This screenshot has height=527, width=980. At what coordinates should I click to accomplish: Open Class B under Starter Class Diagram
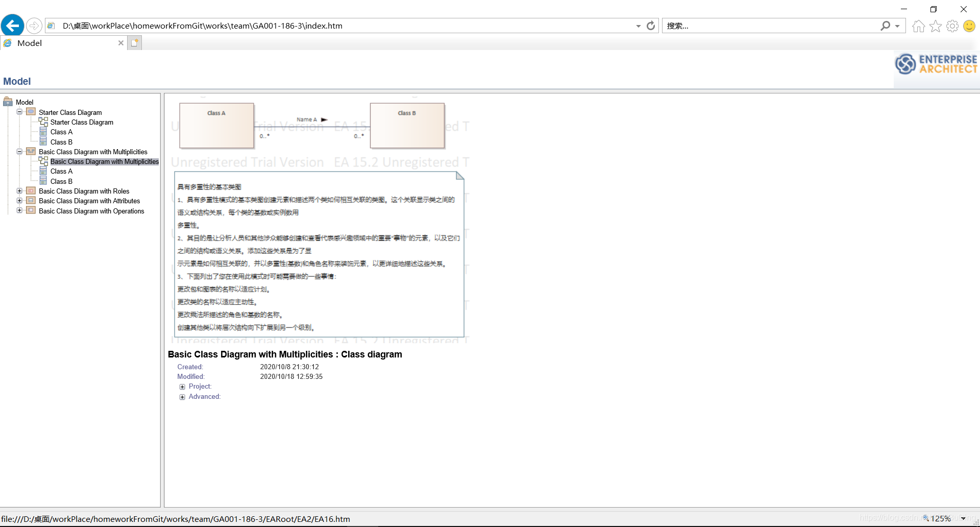coord(61,142)
